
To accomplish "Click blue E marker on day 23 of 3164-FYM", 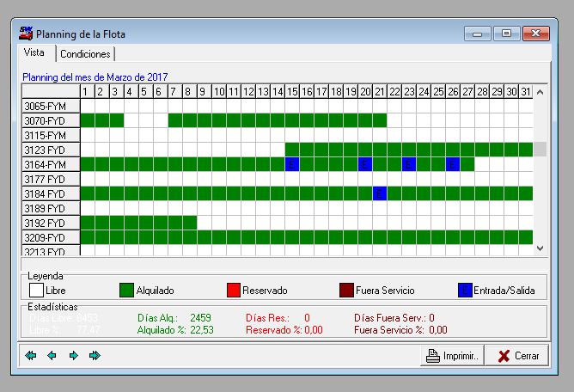I will 409,164.
